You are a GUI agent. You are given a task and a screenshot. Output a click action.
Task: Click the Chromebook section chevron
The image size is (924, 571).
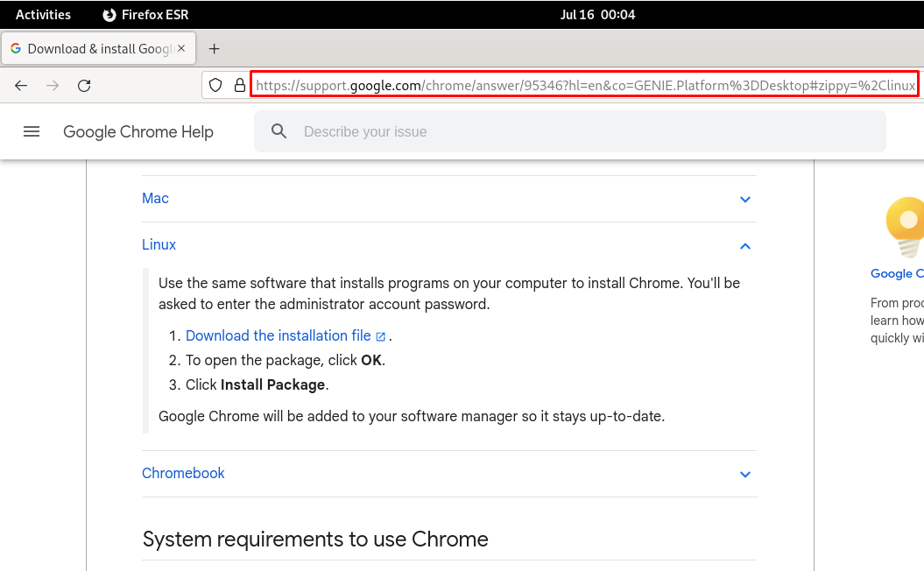coord(745,474)
